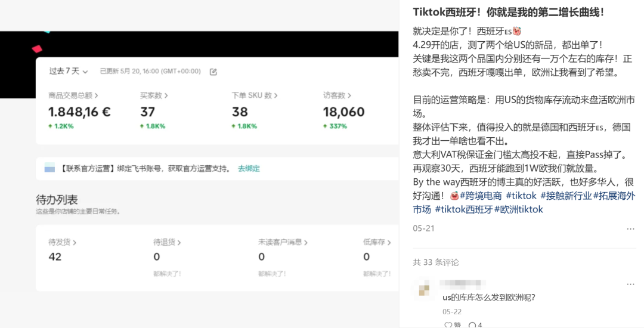Image resolution: width=644 pixels, height=328 pixels.
Task: Click the 1.2K% sales growth indicator
Action: tap(61, 126)
